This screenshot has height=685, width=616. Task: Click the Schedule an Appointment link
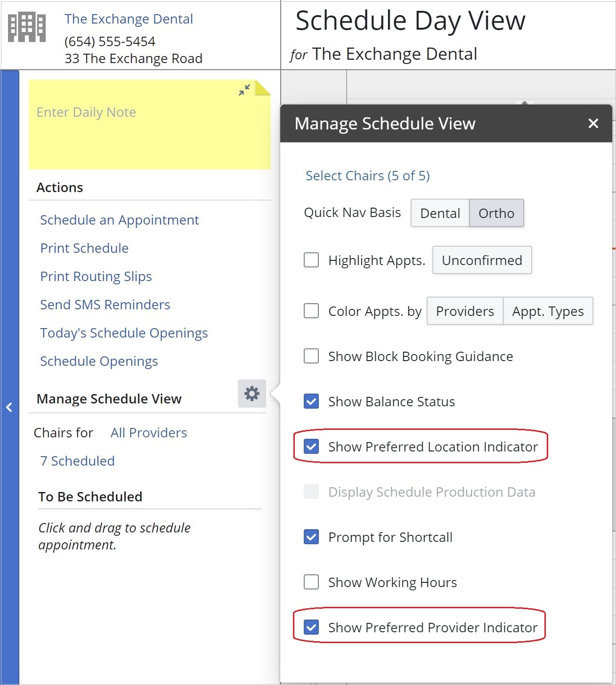119,220
